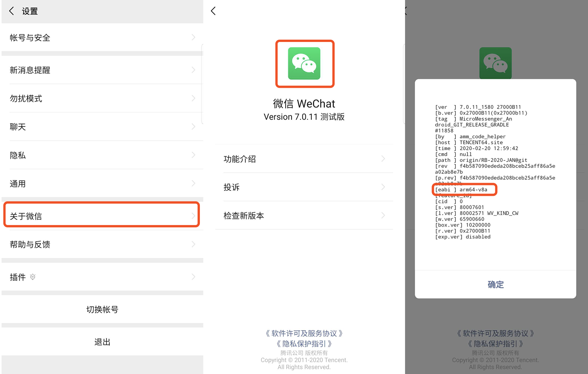Tap the chevron on the 帮助与反馈 row
Image resolution: width=588 pixels, height=374 pixels.
(x=193, y=244)
